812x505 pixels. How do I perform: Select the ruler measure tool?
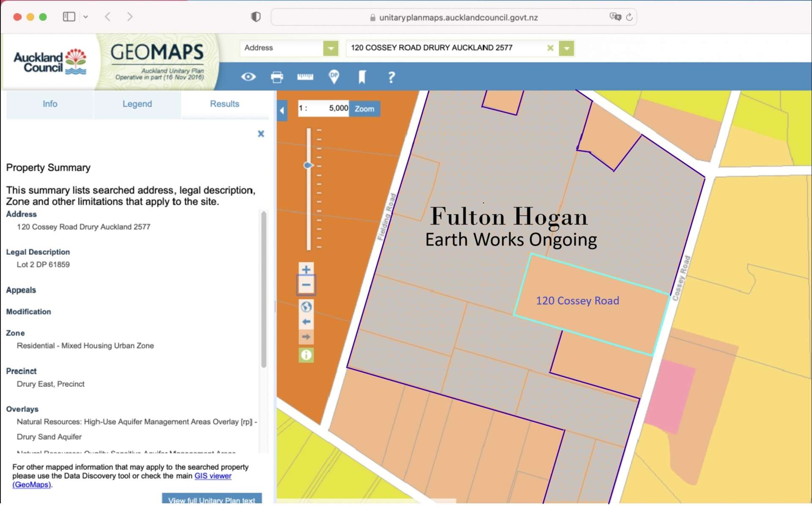(x=305, y=77)
